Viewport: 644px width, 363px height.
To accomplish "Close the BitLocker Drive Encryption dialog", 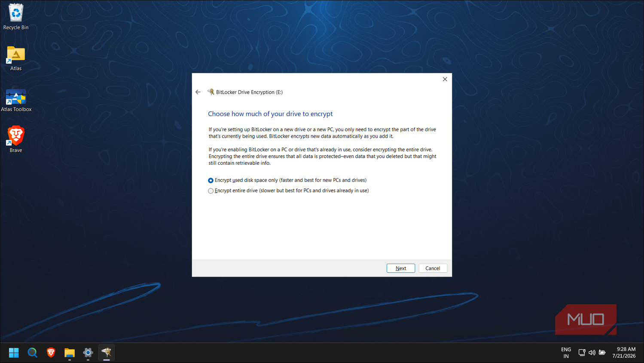I will point(445,79).
